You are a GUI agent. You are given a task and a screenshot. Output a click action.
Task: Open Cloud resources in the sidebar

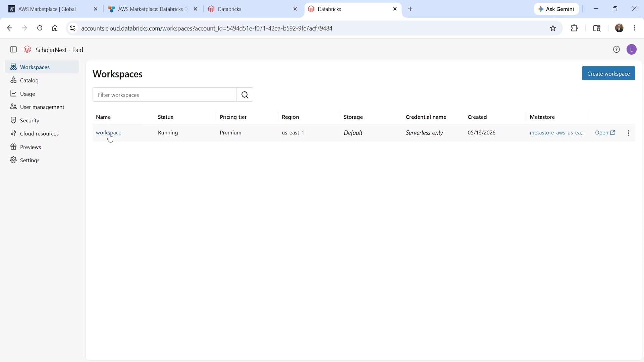pyautogui.click(x=42, y=134)
